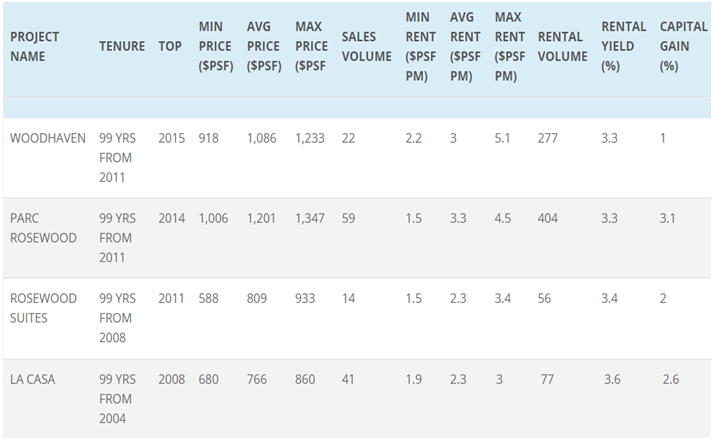Click Rosewood Suites rental yield 3.4

click(x=609, y=299)
